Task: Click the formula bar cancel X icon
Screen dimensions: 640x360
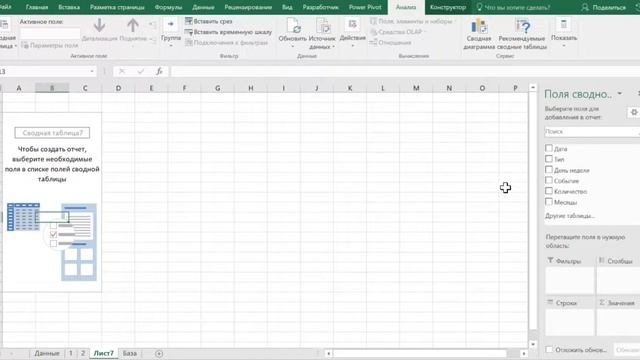Action: [122, 71]
